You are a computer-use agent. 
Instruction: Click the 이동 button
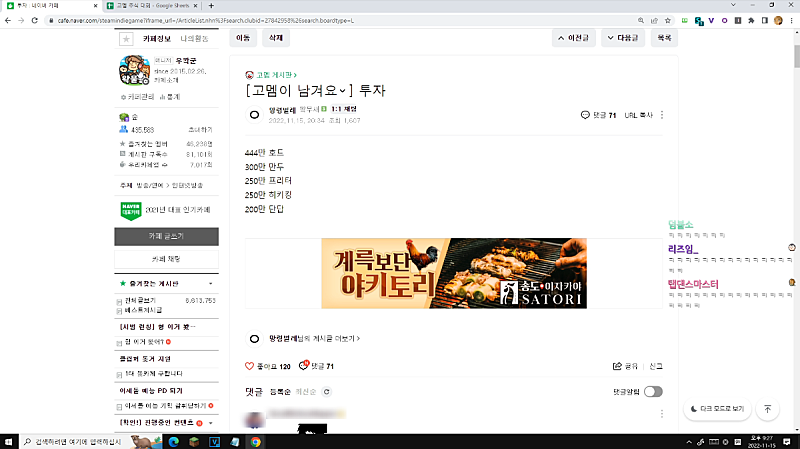tap(243, 38)
